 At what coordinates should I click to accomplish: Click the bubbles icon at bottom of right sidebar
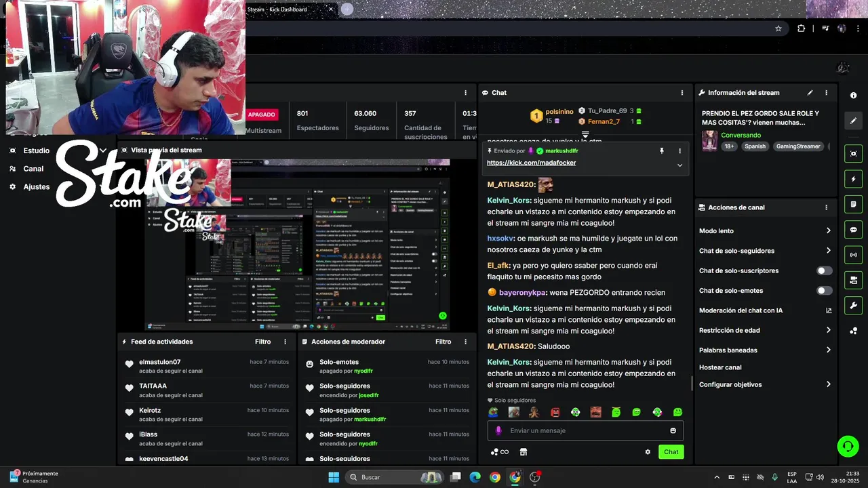(853, 331)
